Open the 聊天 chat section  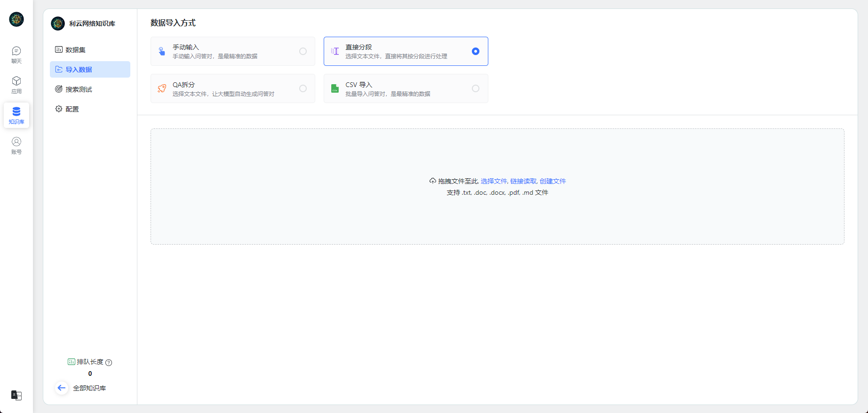coord(16,55)
